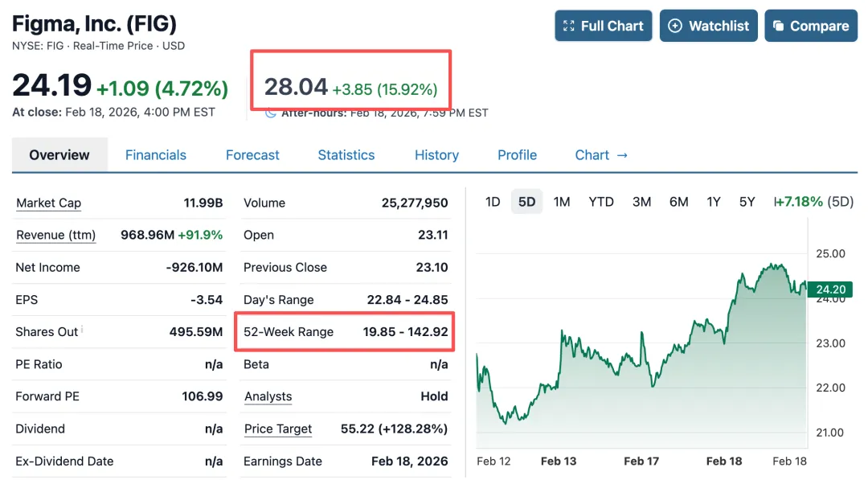Open the Forecast tab
This screenshot has width=868, height=480.
coord(252,155)
